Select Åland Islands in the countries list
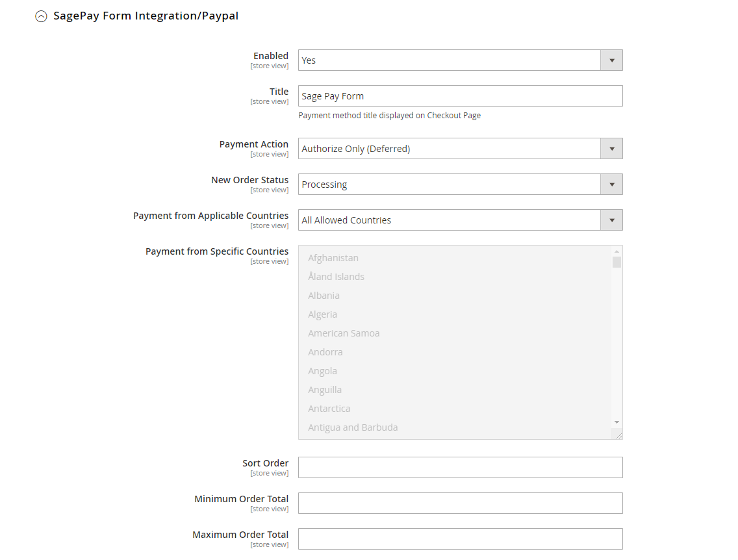Screen dimensions: 738x560 tap(336, 277)
